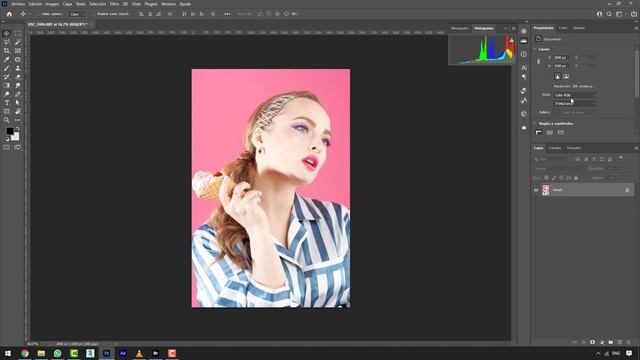Open the search magnifier at top right

point(609,14)
